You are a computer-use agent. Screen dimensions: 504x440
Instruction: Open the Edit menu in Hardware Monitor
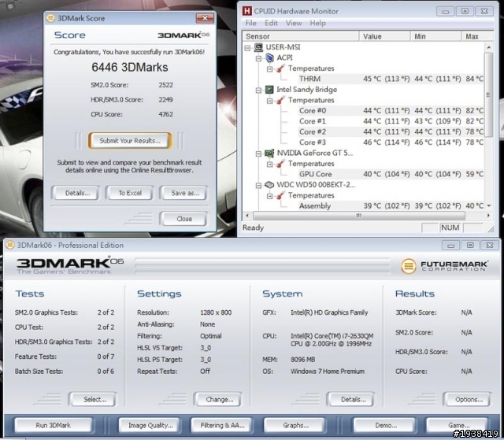pyautogui.click(x=271, y=23)
